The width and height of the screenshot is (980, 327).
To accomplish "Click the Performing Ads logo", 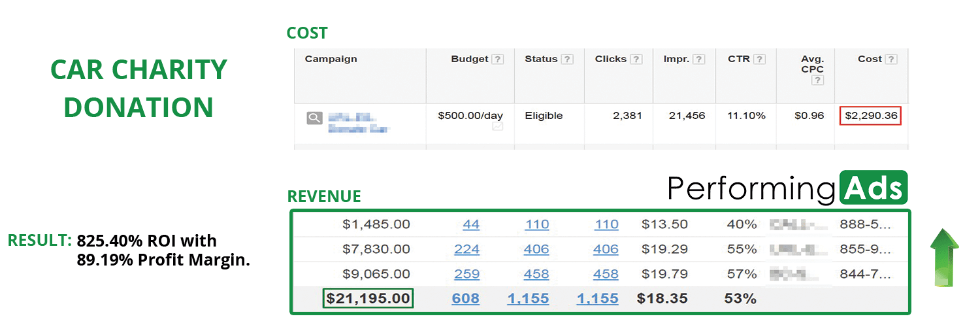I will click(x=787, y=188).
